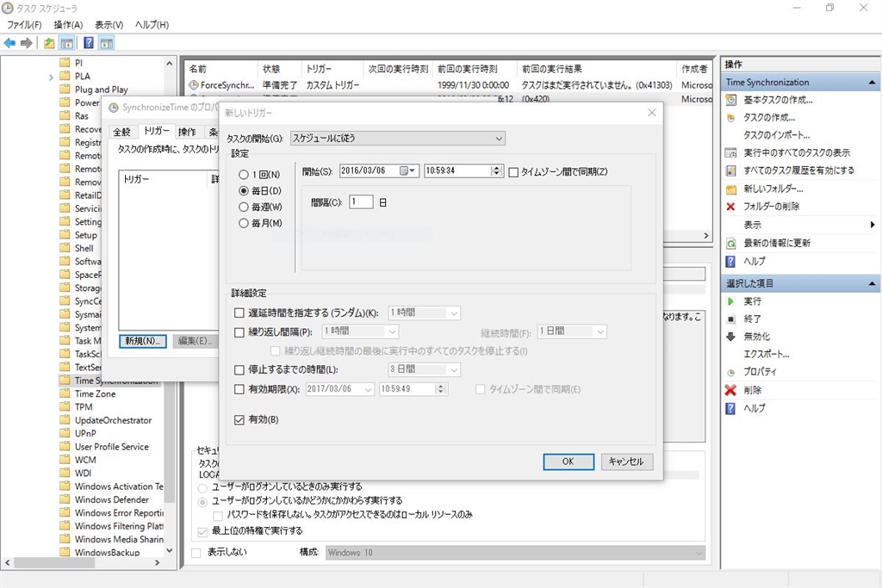Open the repeat interval 1 時間 dropdown
882x588 pixels.
tap(361, 331)
